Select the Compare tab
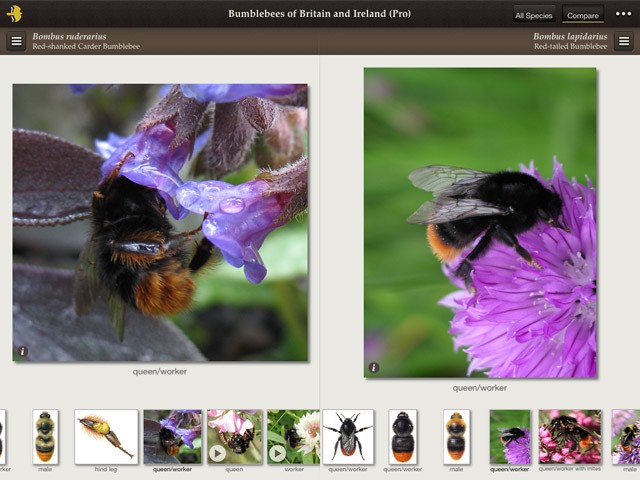 point(582,15)
